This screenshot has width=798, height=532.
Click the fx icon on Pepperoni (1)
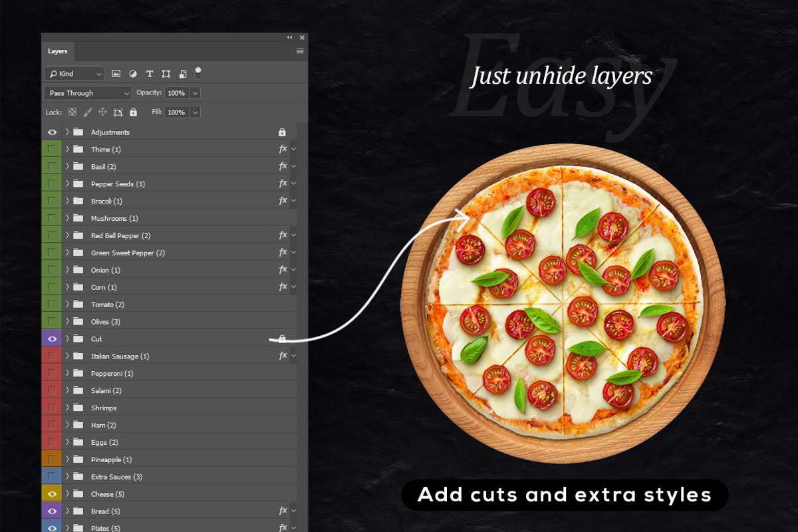pyautogui.click(x=282, y=373)
